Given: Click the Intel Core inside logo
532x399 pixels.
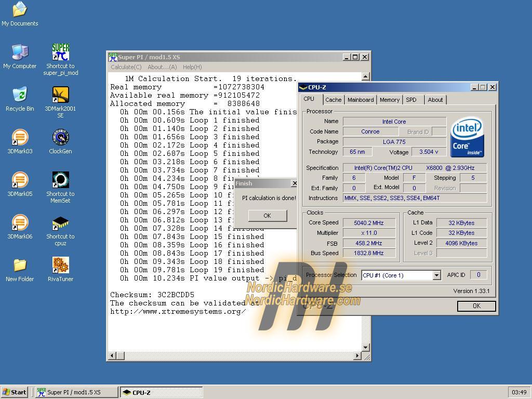Looking at the screenshot, I should click(467, 137).
